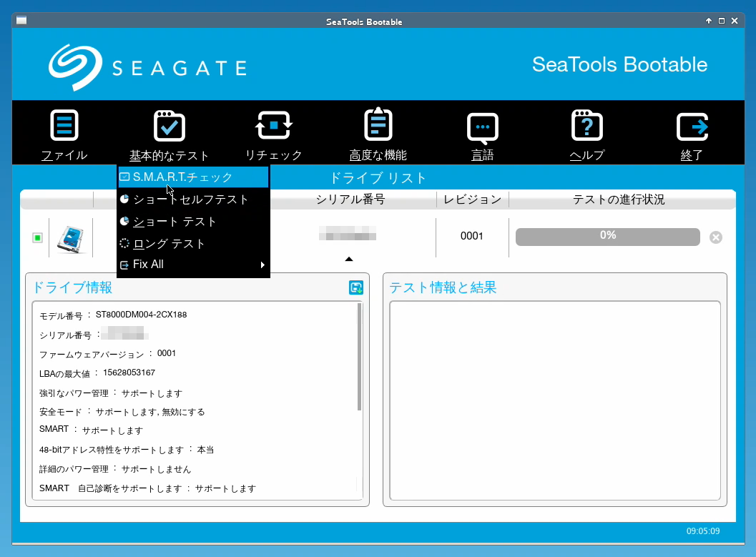
Task: Click the save icon in ドライブ情報 panel
Action: point(355,287)
